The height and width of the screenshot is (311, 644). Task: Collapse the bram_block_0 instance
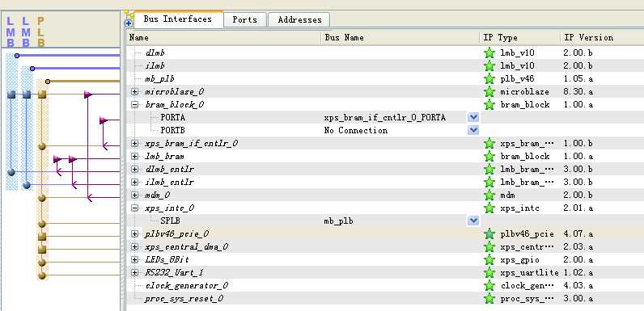point(135,105)
